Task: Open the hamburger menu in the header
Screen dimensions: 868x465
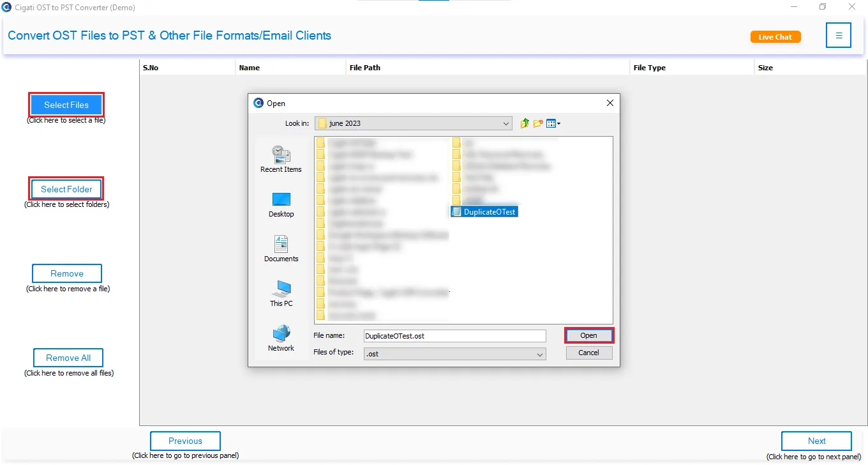Action: click(x=839, y=36)
